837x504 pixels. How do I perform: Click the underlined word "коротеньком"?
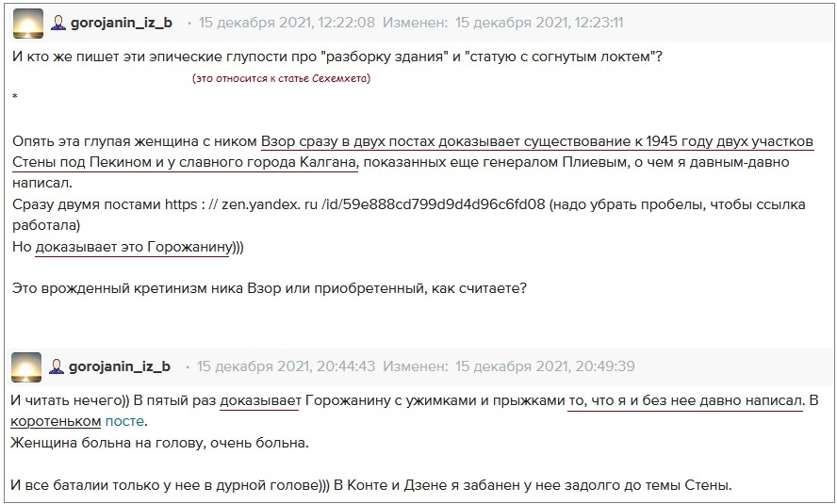(56, 421)
